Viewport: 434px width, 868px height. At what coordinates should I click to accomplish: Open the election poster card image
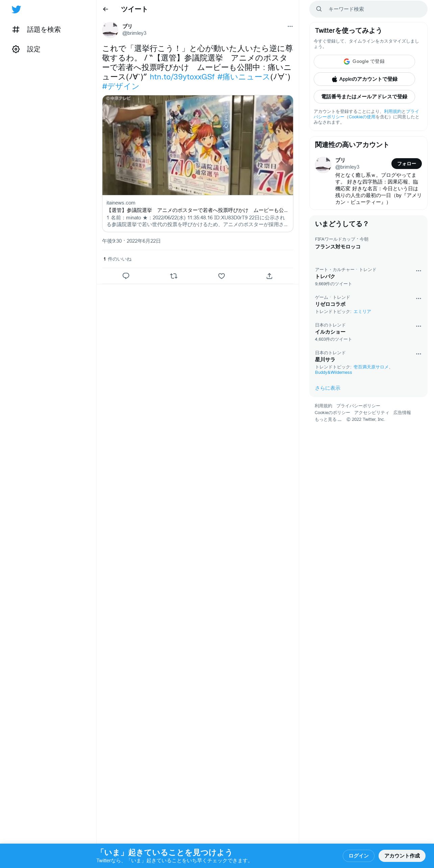click(x=198, y=145)
